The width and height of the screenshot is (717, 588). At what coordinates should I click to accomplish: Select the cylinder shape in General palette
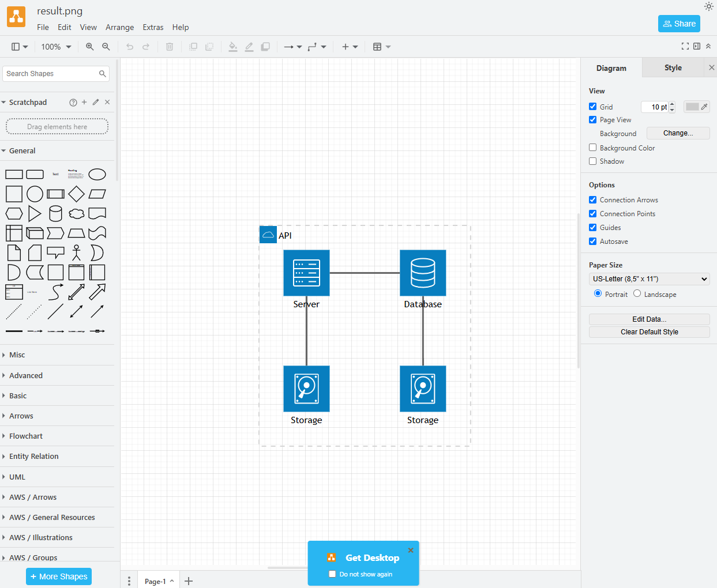click(55, 214)
